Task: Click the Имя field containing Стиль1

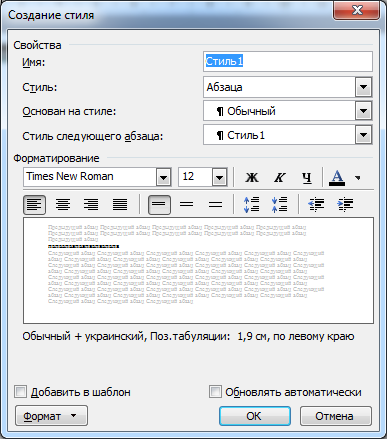Action: 288,61
